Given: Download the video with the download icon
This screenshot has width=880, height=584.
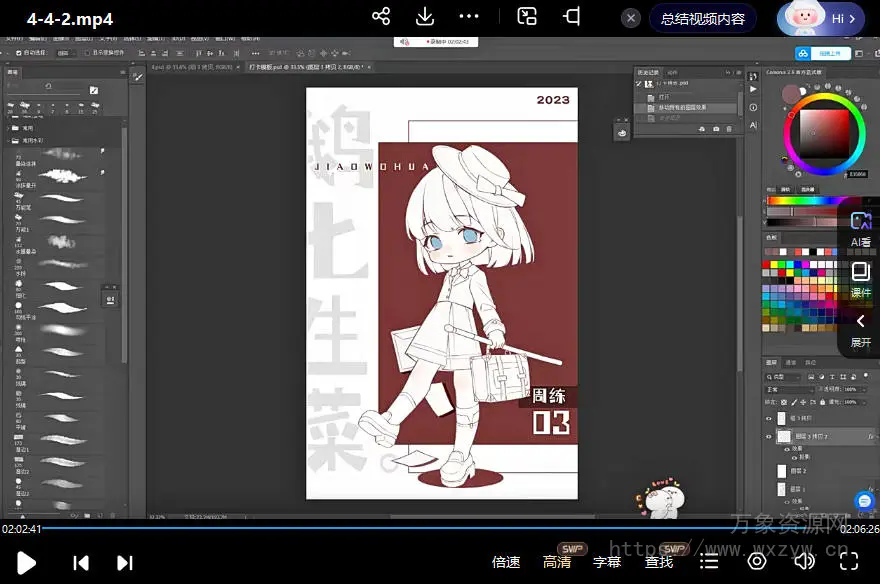Looking at the screenshot, I should click(425, 17).
